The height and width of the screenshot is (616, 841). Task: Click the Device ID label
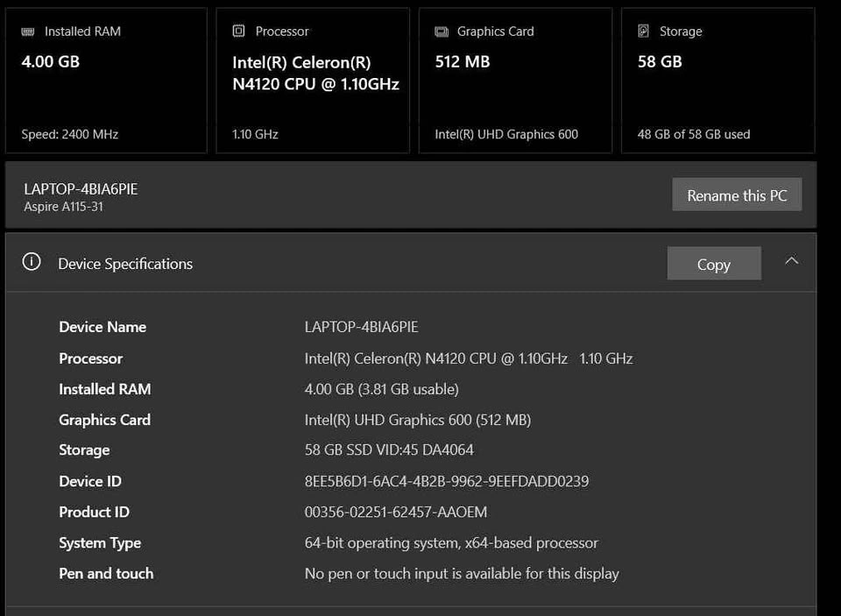click(90, 481)
